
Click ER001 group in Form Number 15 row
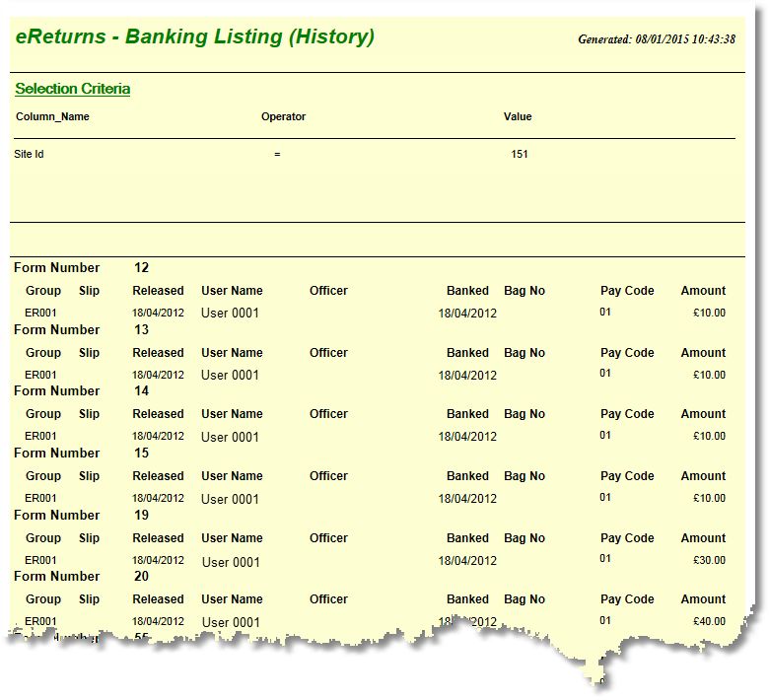coord(40,499)
